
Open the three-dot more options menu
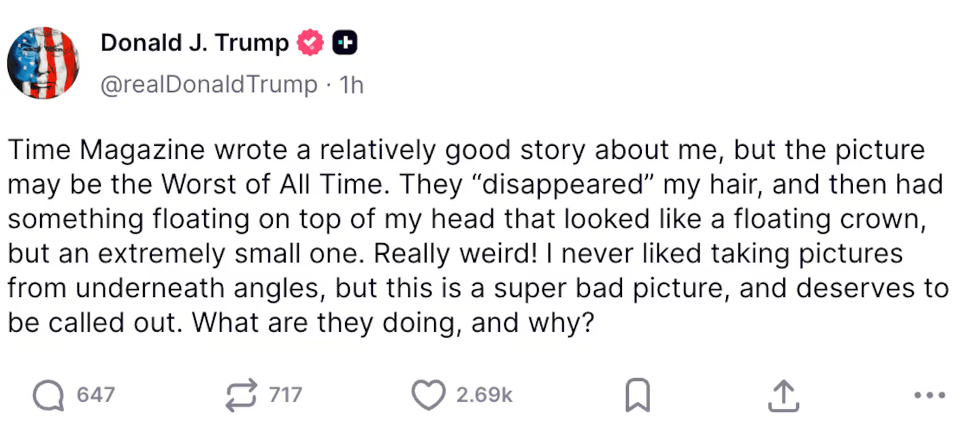pos(930,395)
